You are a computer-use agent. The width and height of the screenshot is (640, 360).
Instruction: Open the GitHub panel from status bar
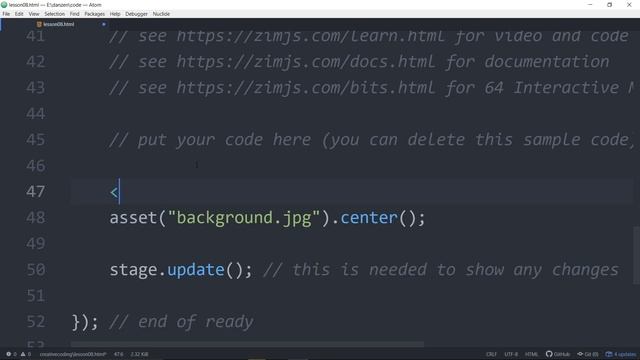(558, 354)
